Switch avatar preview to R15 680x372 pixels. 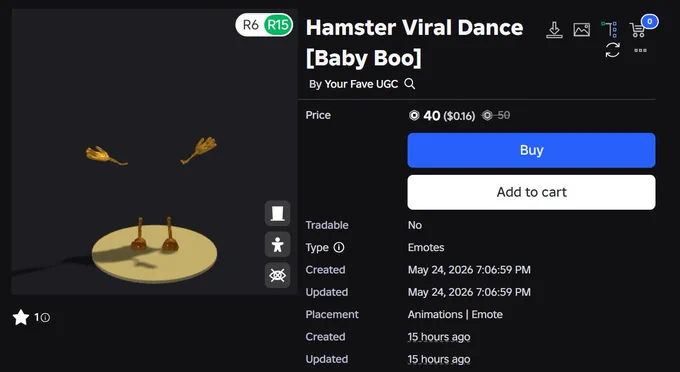click(x=278, y=25)
